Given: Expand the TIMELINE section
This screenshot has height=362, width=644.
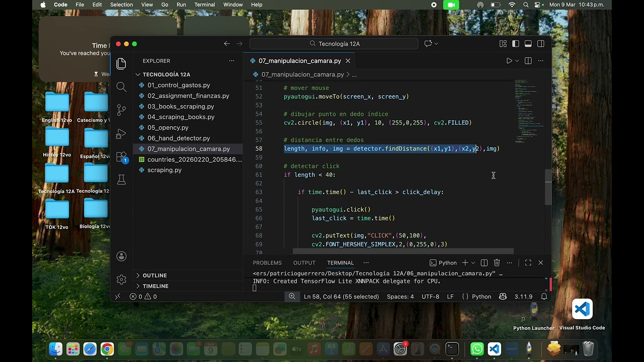Looking at the screenshot, I should coord(155,286).
